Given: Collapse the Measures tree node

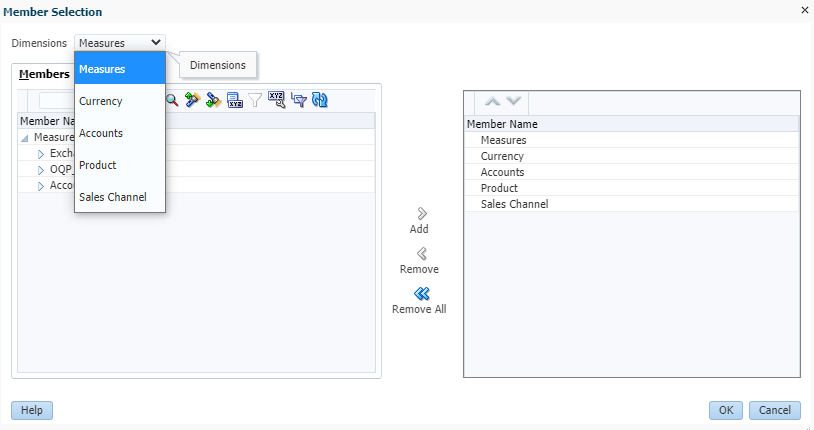Looking at the screenshot, I should (24, 138).
